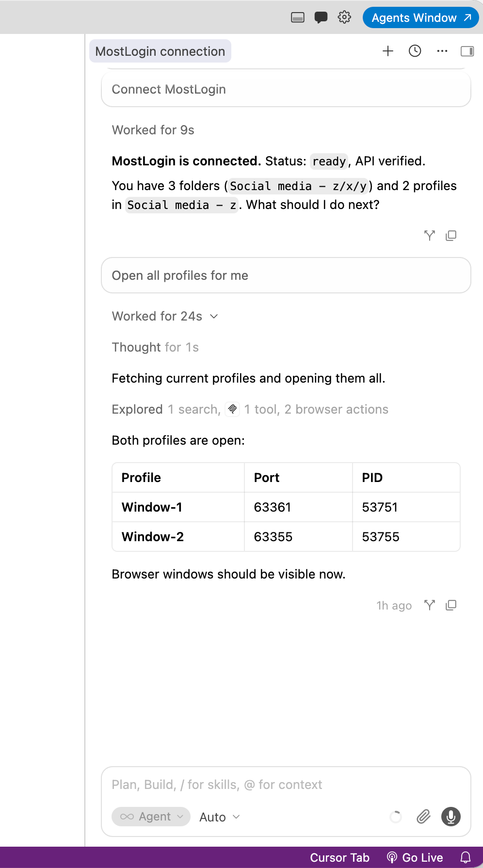This screenshot has width=483, height=868.
Task: Copy the Both profiles are open response
Action: click(x=451, y=605)
